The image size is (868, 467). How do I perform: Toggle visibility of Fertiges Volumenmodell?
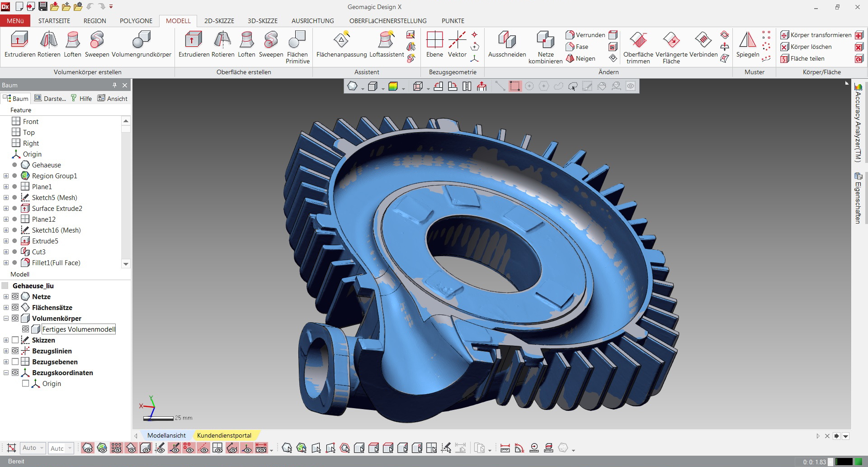pyautogui.click(x=26, y=329)
